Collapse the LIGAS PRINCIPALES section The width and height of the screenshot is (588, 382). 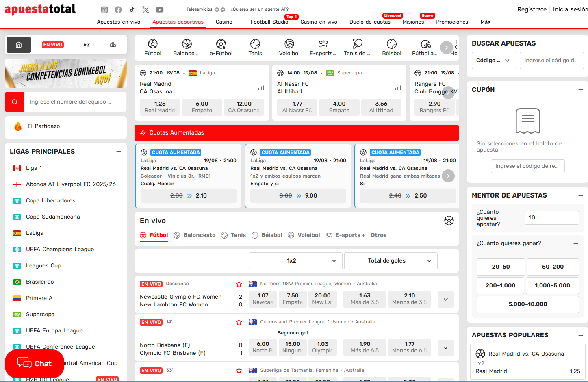pyautogui.click(x=118, y=151)
